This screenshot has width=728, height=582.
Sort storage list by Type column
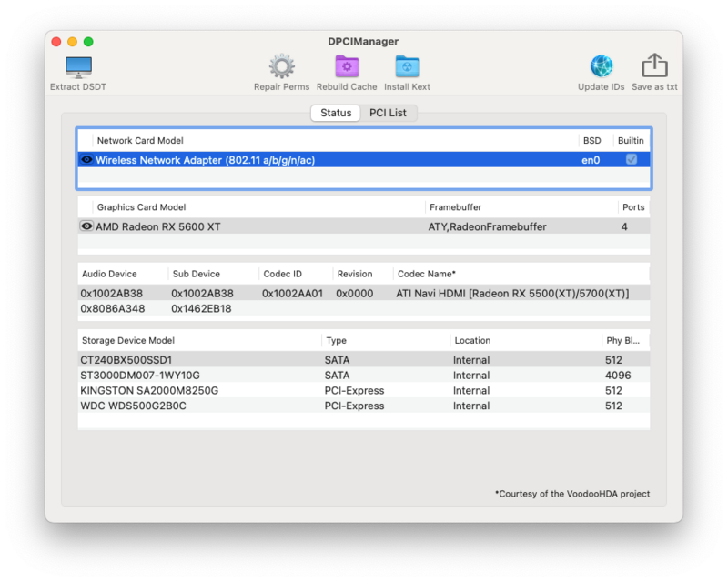(336, 341)
